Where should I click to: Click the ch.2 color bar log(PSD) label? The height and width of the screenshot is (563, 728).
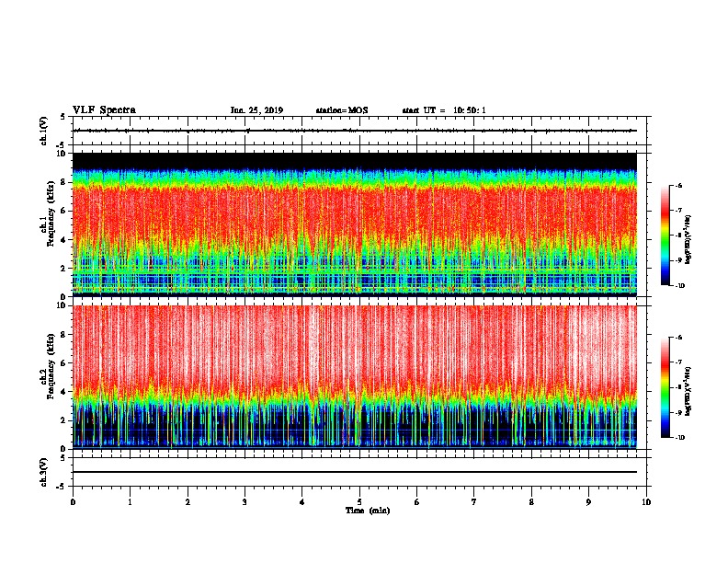[x=688, y=391]
